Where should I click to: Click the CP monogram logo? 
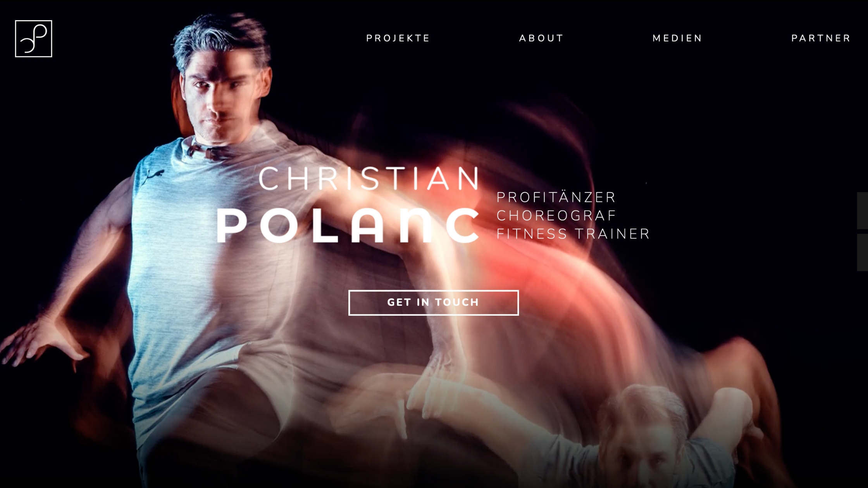click(34, 39)
